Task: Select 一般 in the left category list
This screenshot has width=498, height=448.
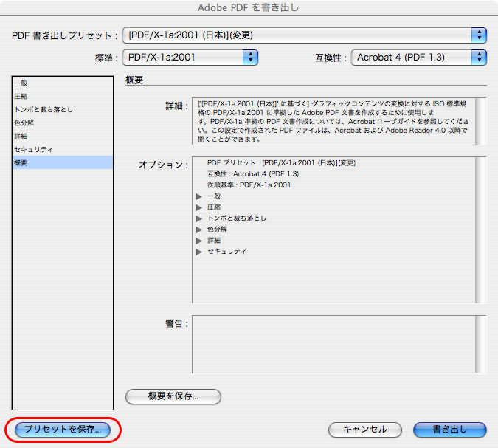Action: click(63, 83)
